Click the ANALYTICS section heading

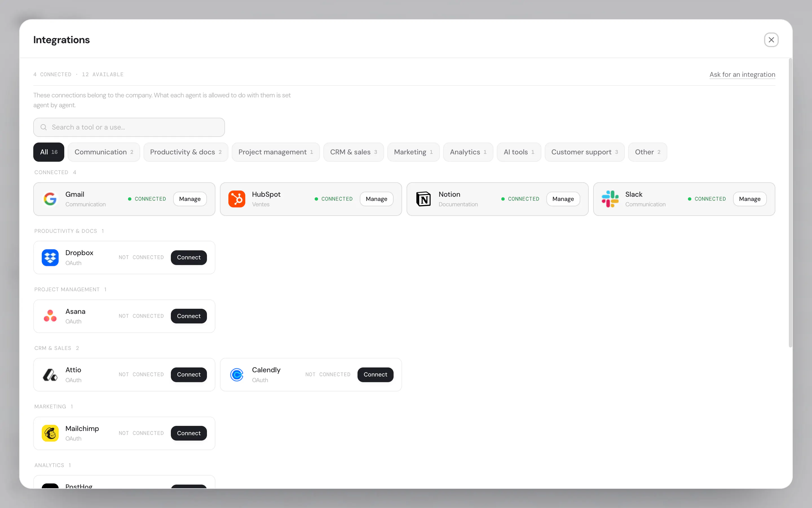pyautogui.click(x=49, y=465)
